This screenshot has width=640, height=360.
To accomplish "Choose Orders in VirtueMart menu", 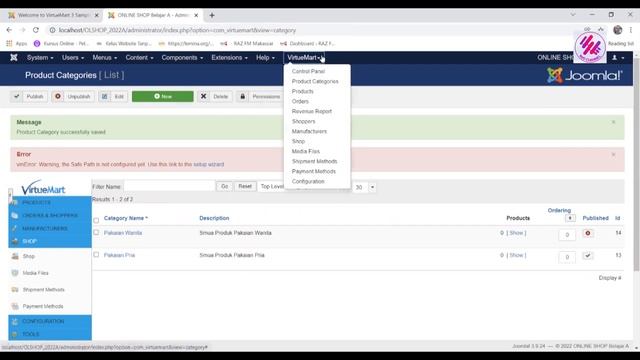I will click(300, 101).
